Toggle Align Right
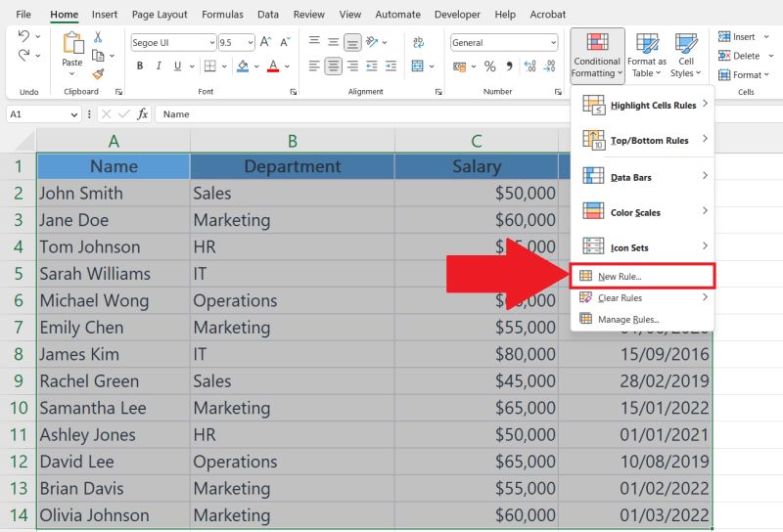This screenshot has height=532, width=783. pyautogui.click(x=352, y=66)
